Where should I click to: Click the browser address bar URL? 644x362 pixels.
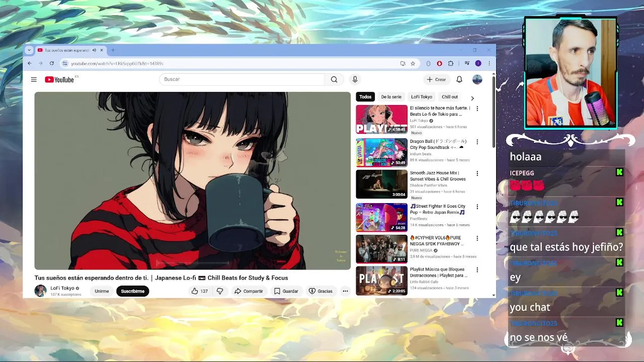coord(117,63)
